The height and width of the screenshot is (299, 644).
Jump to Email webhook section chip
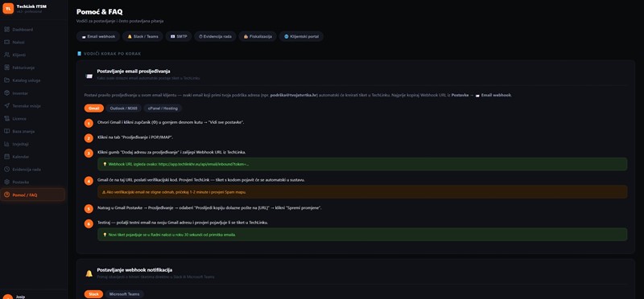[98, 36]
